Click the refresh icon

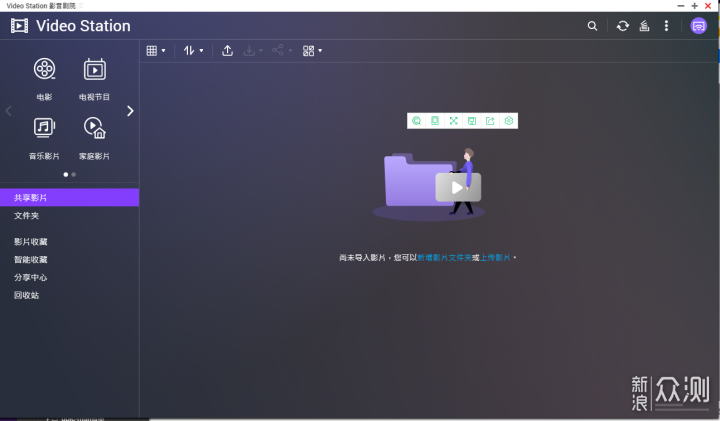click(623, 26)
